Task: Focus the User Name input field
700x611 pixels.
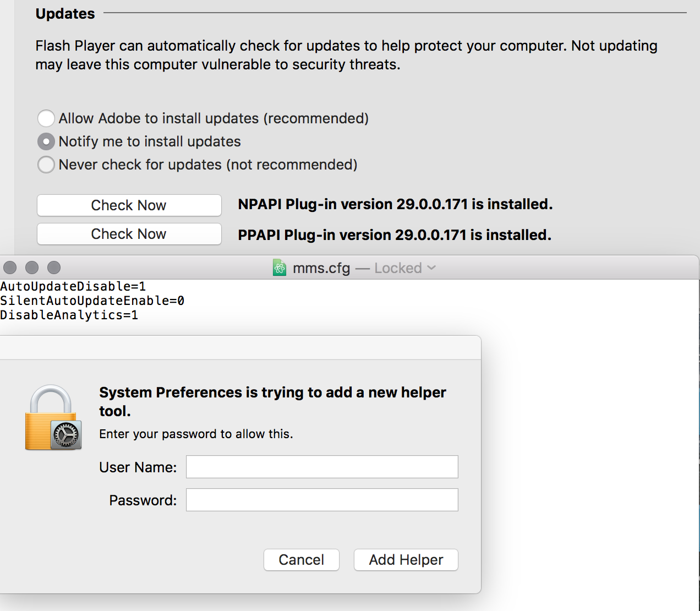Action: click(322, 467)
